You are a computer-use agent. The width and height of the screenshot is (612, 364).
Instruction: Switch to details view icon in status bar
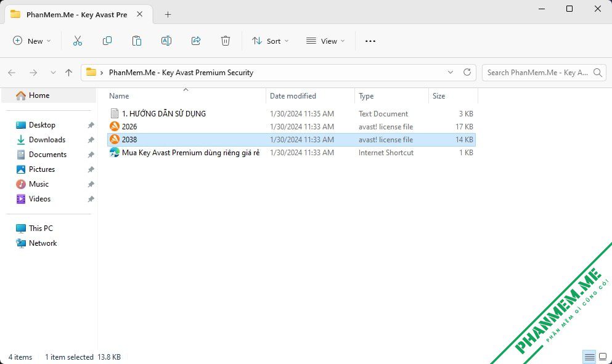coord(589,357)
